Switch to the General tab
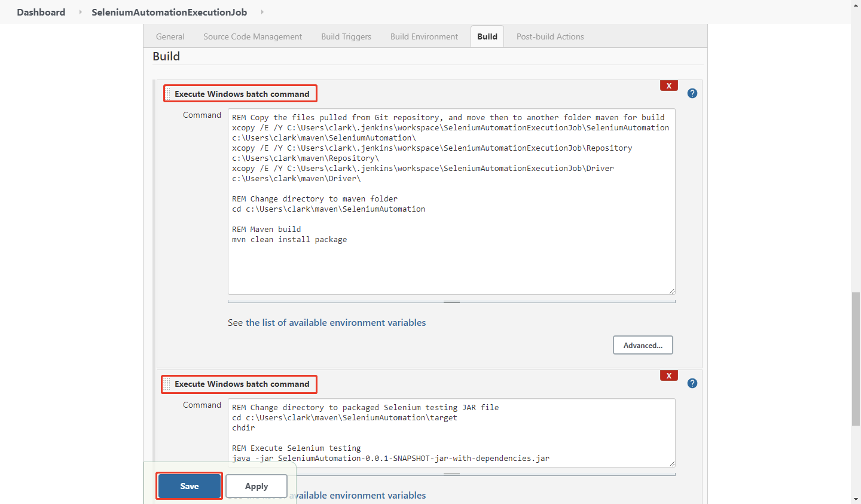Viewport: 861px width, 504px height. click(x=170, y=36)
